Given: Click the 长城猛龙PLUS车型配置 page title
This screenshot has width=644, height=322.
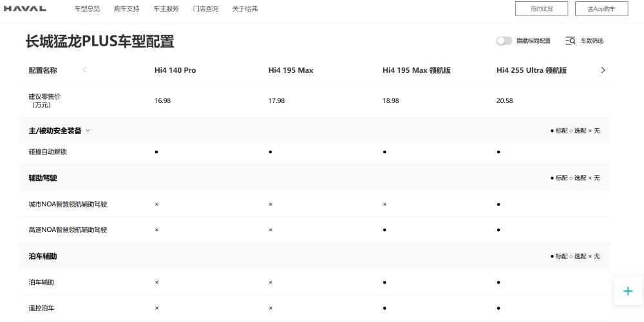Looking at the screenshot, I should (100, 41).
